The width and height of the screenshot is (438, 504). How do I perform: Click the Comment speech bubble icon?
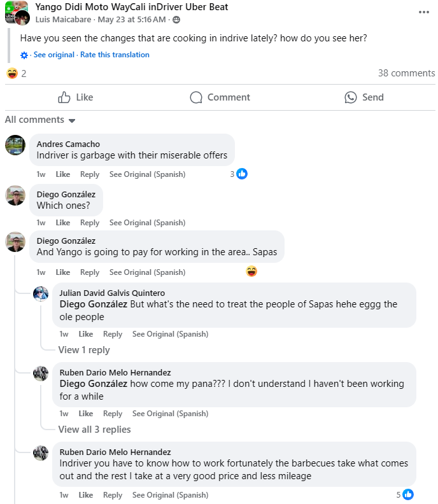pyautogui.click(x=196, y=97)
